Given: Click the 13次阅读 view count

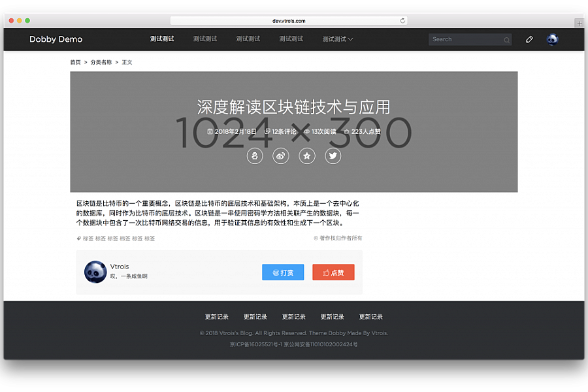Looking at the screenshot, I should tap(323, 132).
